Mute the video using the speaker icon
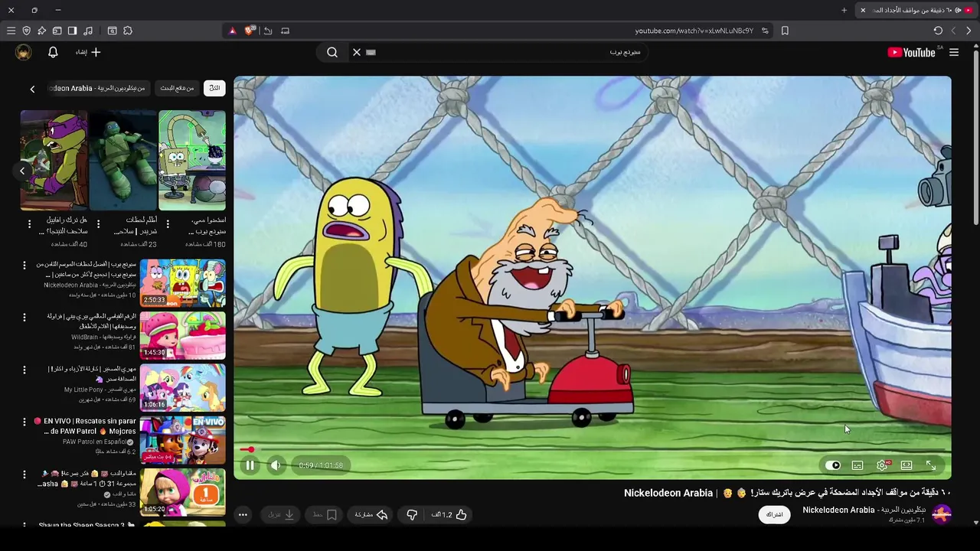 (276, 465)
